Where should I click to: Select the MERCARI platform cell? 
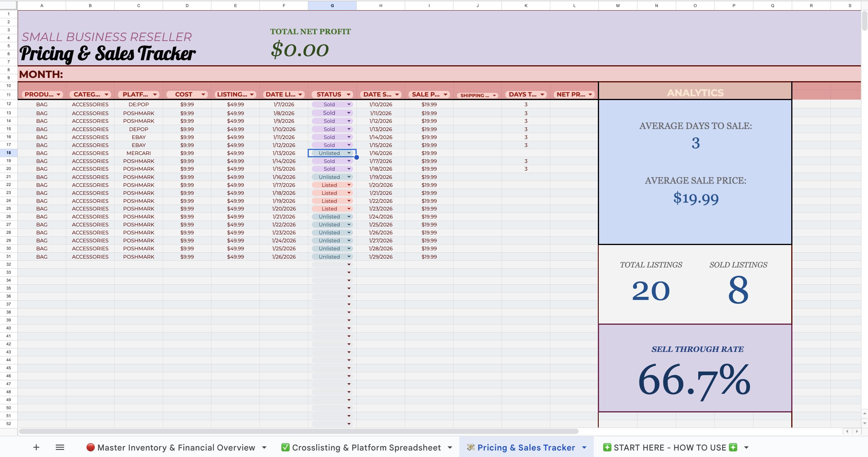[x=138, y=153]
